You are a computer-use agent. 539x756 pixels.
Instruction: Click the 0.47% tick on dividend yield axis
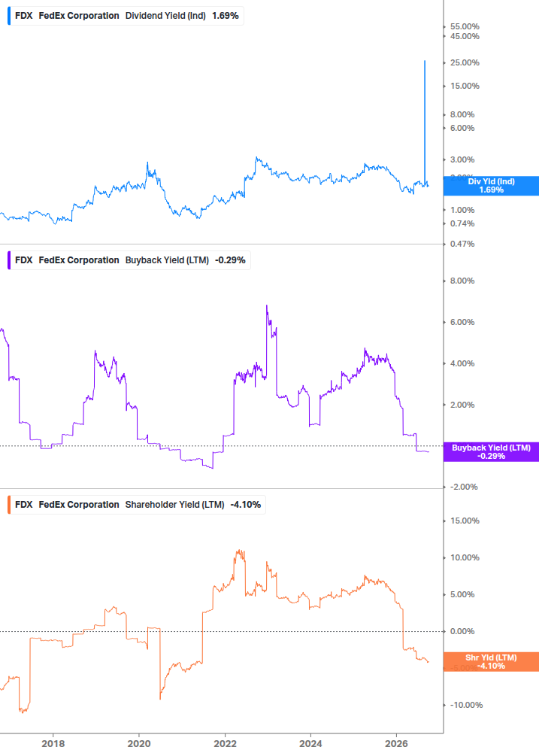coord(462,244)
